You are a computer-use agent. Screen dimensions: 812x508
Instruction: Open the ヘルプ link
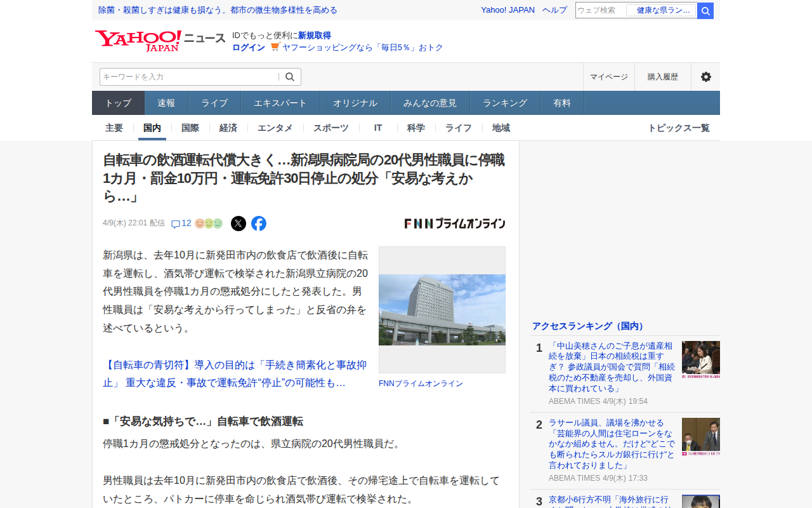tap(555, 10)
